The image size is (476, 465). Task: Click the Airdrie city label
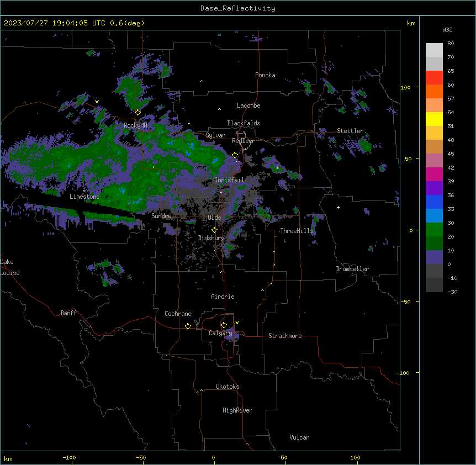point(223,297)
